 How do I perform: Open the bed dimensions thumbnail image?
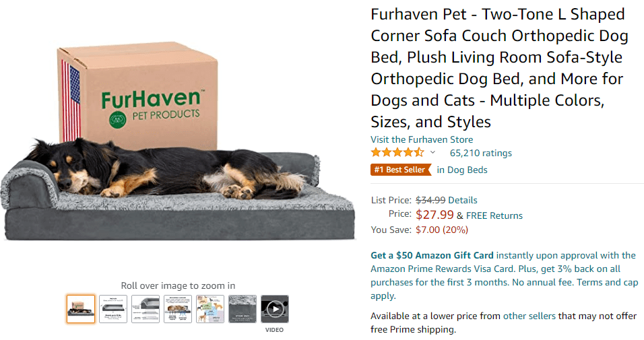coord(113,309)
